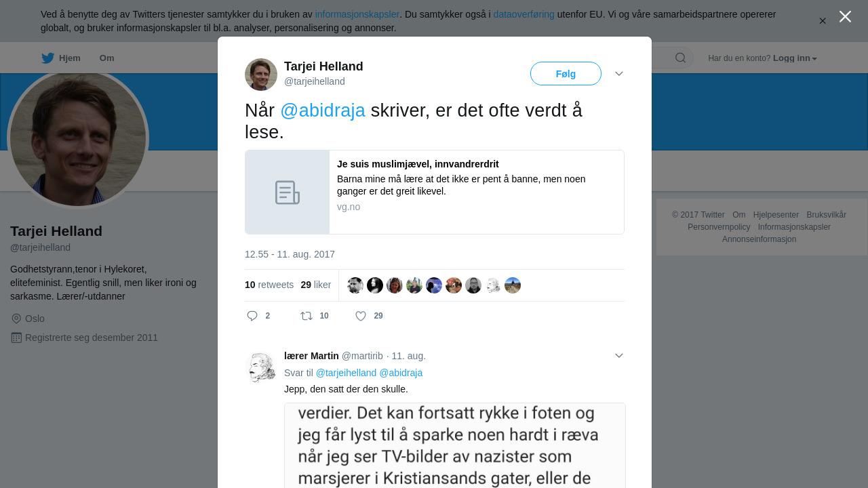Click first liker avatar in the row
The image size is (868, 488).
pos(355,285)
